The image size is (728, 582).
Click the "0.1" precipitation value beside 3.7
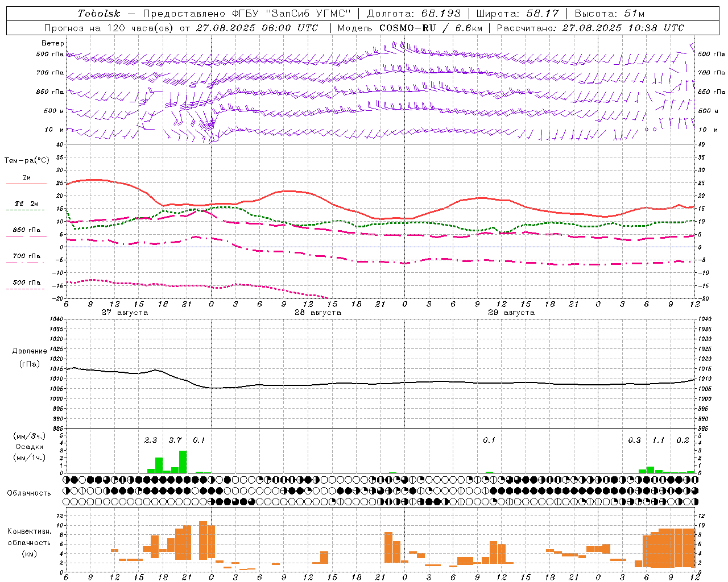(198, 440)
